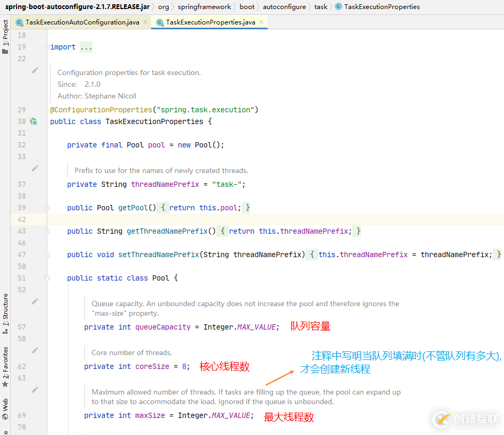Click the pencil icon beside the thread-name prefix comment
Image resolution: width=504 pixels, height=435 pixels.
click(35, 168)
